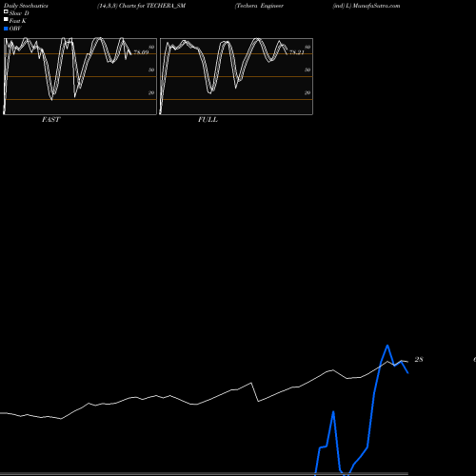Click the 80 axis label in FULL chart
Image resolution: width=476 pixels, height=476 pixels.
(307, 47)
